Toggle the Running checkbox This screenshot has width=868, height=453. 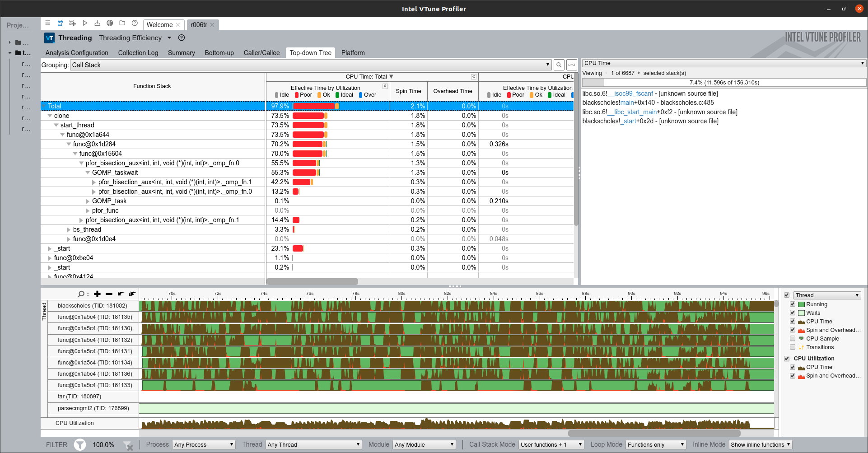click(x=793, y=304)
